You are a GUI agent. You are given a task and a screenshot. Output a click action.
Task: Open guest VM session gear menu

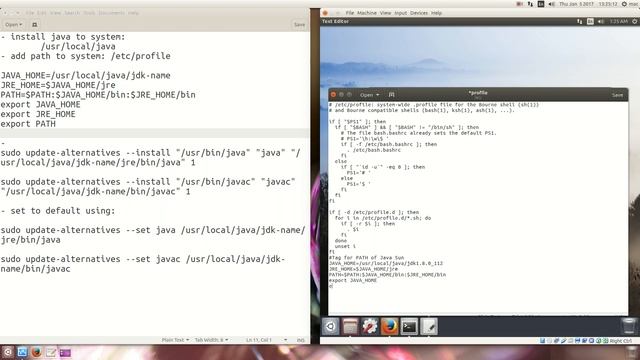pyautogui.click(x=635, y=21)
